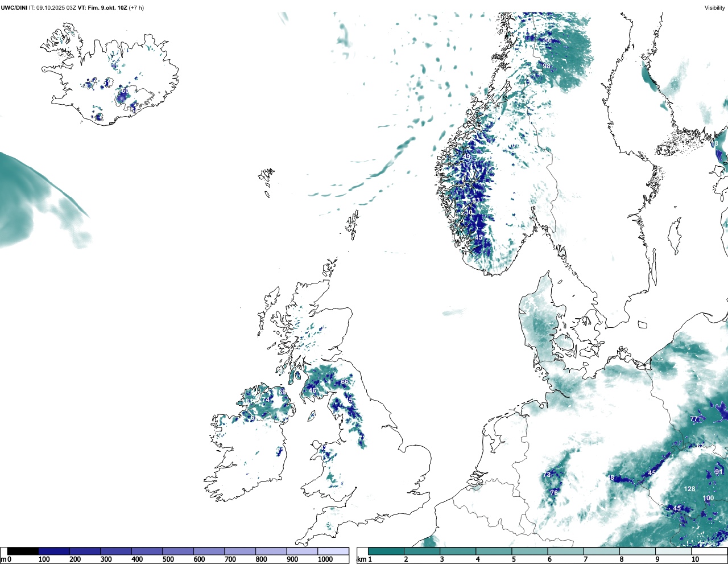The width and height of the screenshot is (728, 564).
Task: Click the 200–300 m legend swatch
Action: click(x=85, y=551)
